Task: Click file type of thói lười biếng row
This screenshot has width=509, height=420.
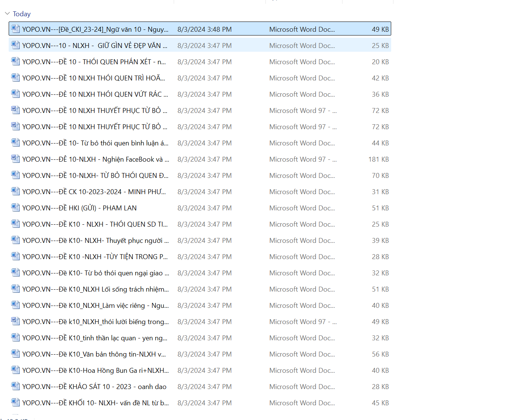Action: [x=303, y=322]
